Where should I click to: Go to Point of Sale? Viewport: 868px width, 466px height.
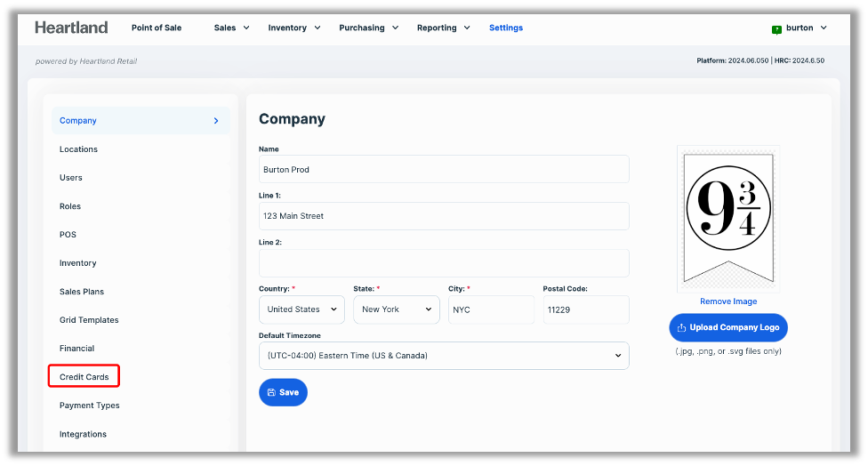pos(157,28)
